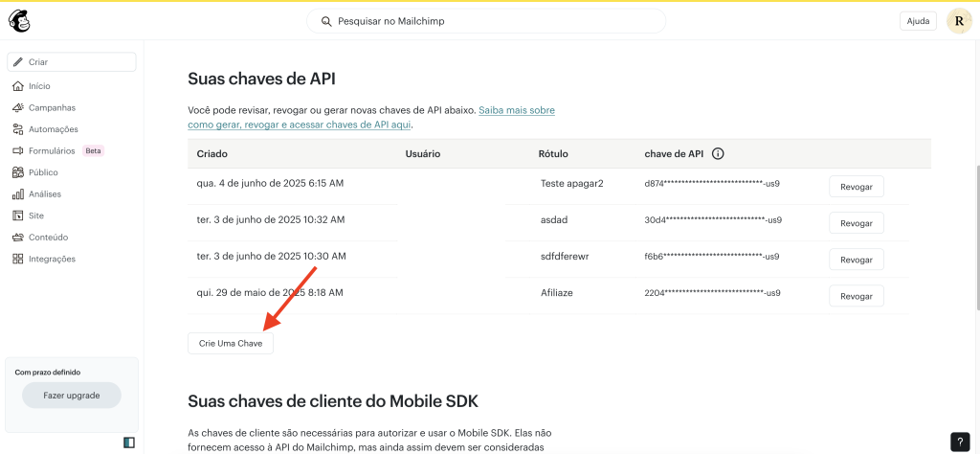Click the Com prazo definido label

48,372
